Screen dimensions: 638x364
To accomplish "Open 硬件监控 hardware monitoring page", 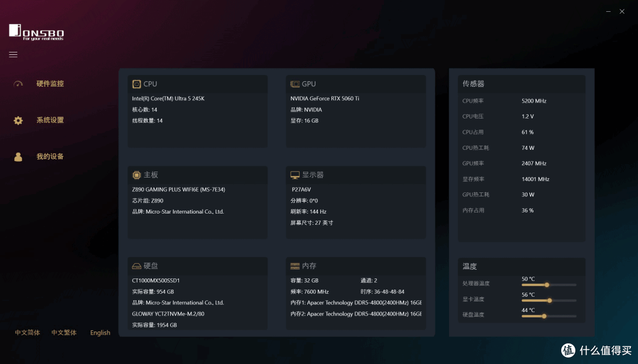I will click(x=50, y=84).
